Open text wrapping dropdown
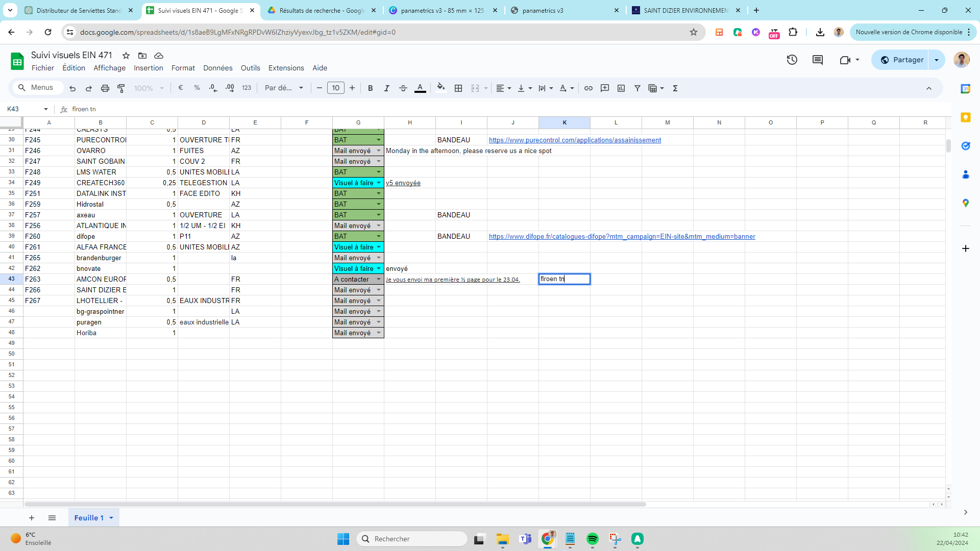 546,88
